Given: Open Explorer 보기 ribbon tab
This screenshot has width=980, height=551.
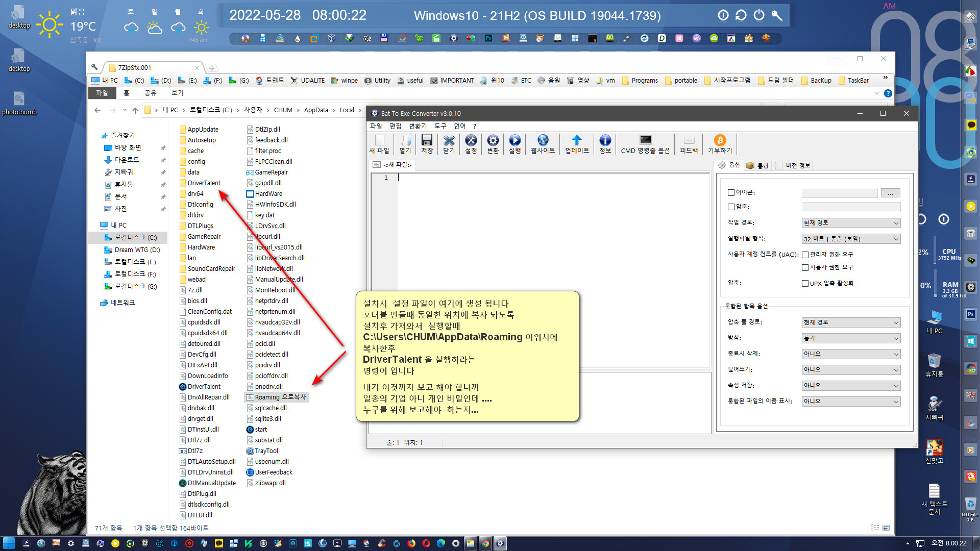Looking at the screenshot, I should [177, 93].
